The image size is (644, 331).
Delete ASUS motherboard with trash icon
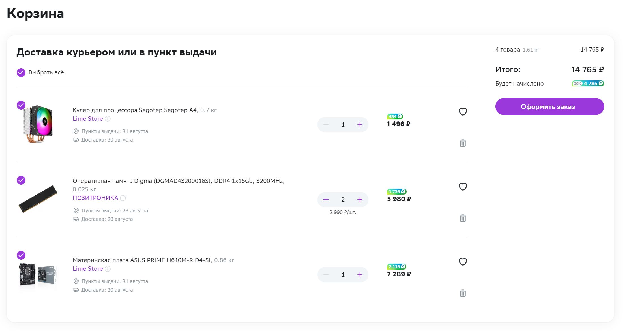pyautogui.click(x=463, y=293)
